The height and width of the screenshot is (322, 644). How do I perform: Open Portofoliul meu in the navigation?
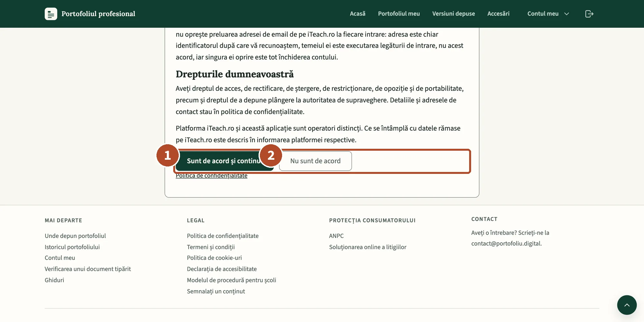399,14
